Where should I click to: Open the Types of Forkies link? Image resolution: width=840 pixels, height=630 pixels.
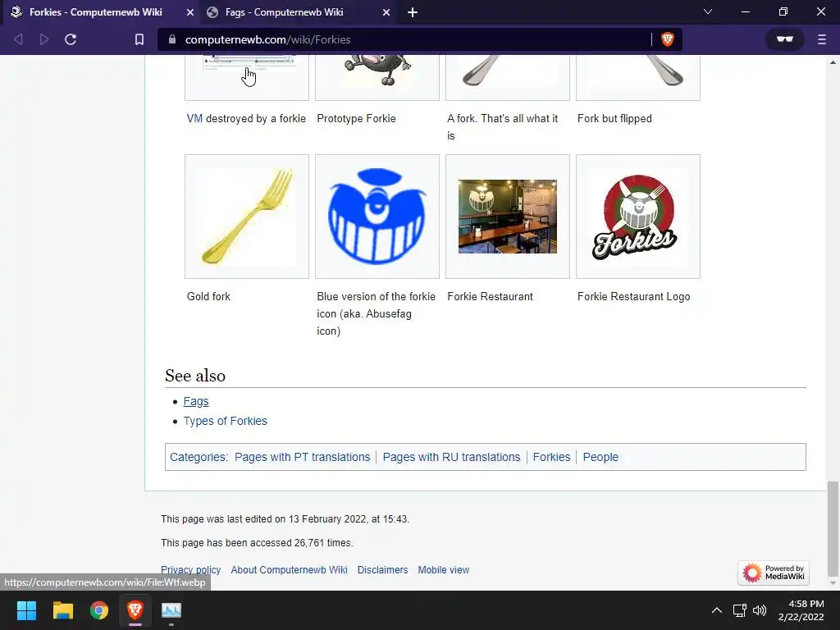tap(225, 421)
